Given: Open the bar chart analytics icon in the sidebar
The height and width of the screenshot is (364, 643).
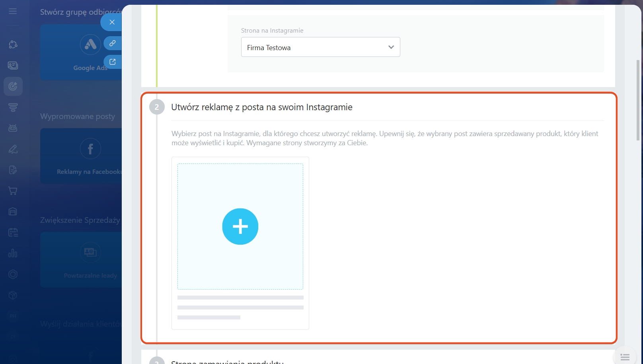Looking at the screenshot, I should click(13, 253).
